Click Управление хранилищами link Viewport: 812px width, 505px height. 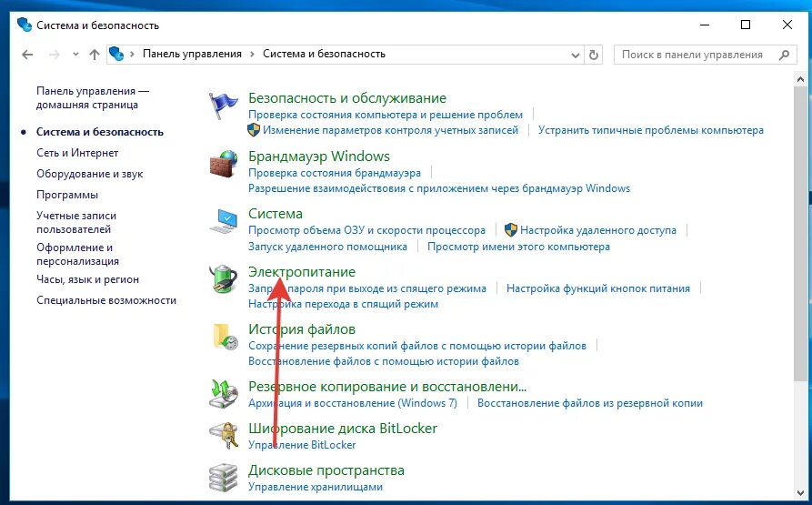coord(316,487)
